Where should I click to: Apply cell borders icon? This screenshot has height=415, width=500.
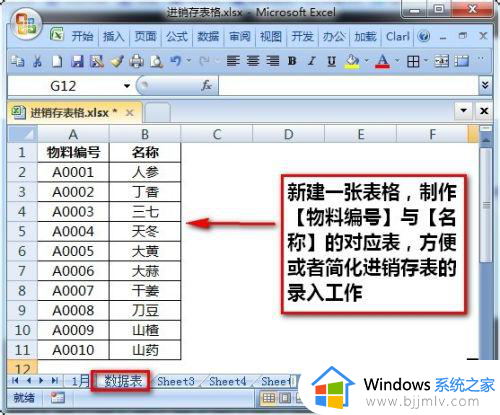point(413,61)
